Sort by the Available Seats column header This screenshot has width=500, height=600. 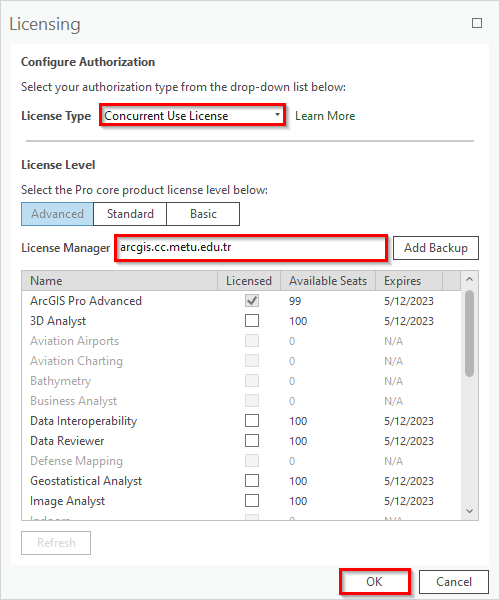coord(328,280)
